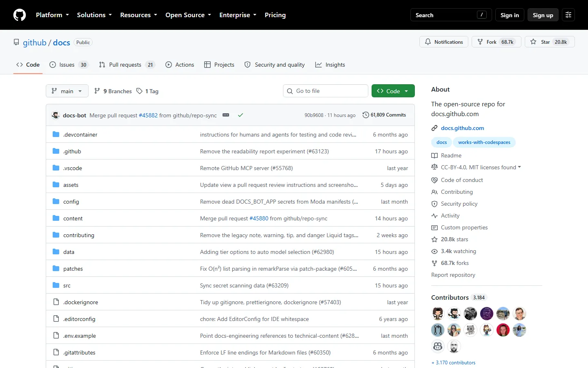Click the branch icon beside 9 Branches
The height and width of the screenshot is (368, 588).
(x=97, y=91)
